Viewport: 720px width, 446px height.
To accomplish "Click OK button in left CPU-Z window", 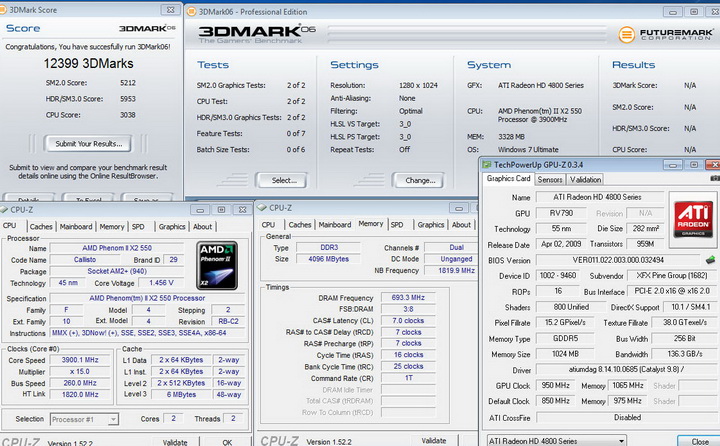I will click(x=227, y=441).
